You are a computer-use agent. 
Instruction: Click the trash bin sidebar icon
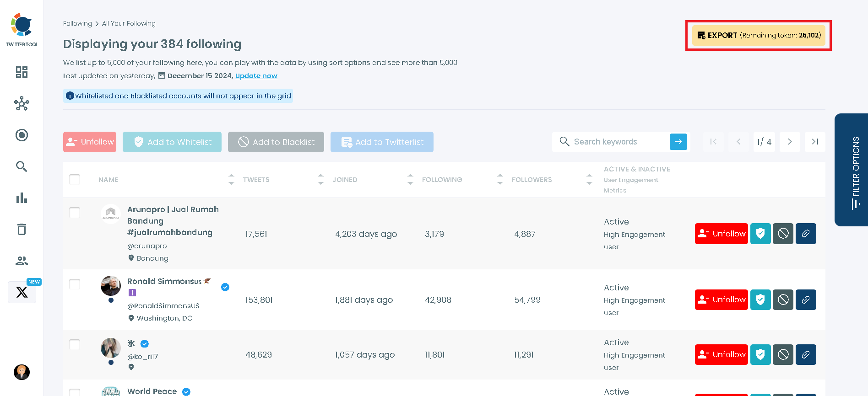(22, 229)
